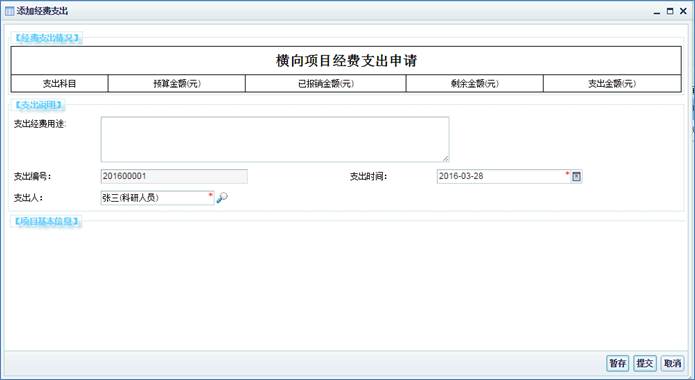Viewport: 695px width, 380px height.
Task: Close the 添加经费支出 dialog
Action: [x=683, y=12]
